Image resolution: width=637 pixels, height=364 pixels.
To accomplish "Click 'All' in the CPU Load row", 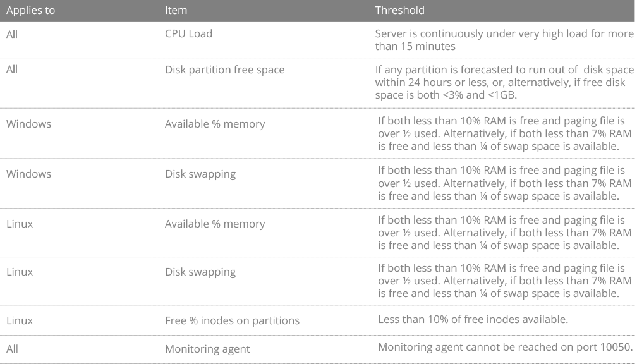I will tap(12, 34).
